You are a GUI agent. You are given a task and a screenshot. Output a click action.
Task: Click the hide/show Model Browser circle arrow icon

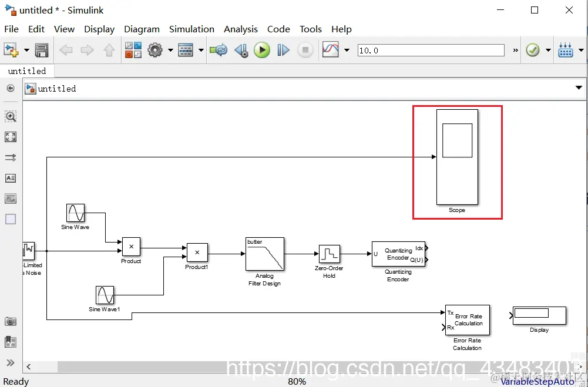coord(11,88)
